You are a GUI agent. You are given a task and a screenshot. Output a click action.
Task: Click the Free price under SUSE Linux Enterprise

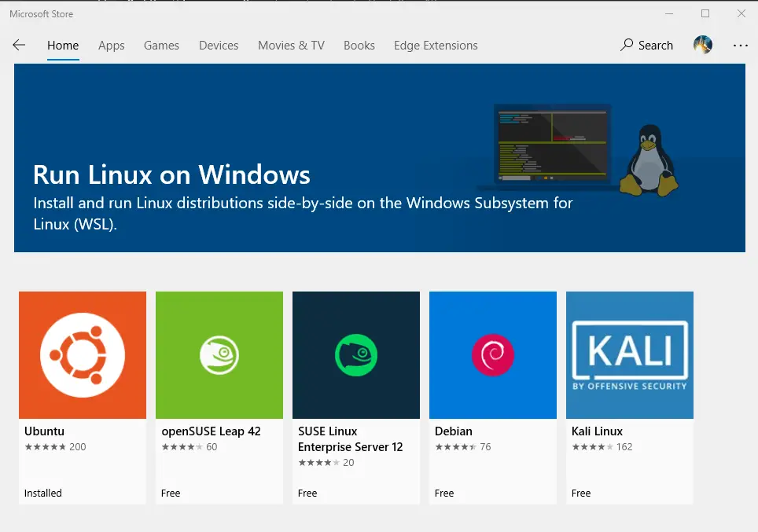(307, 493)
